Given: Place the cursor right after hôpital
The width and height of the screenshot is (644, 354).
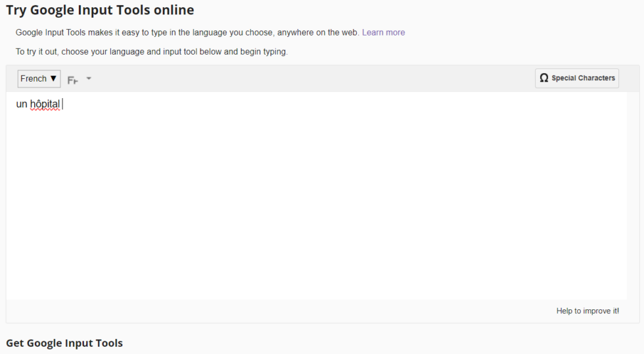Looking at the screenshot, I should click(61, 104).
